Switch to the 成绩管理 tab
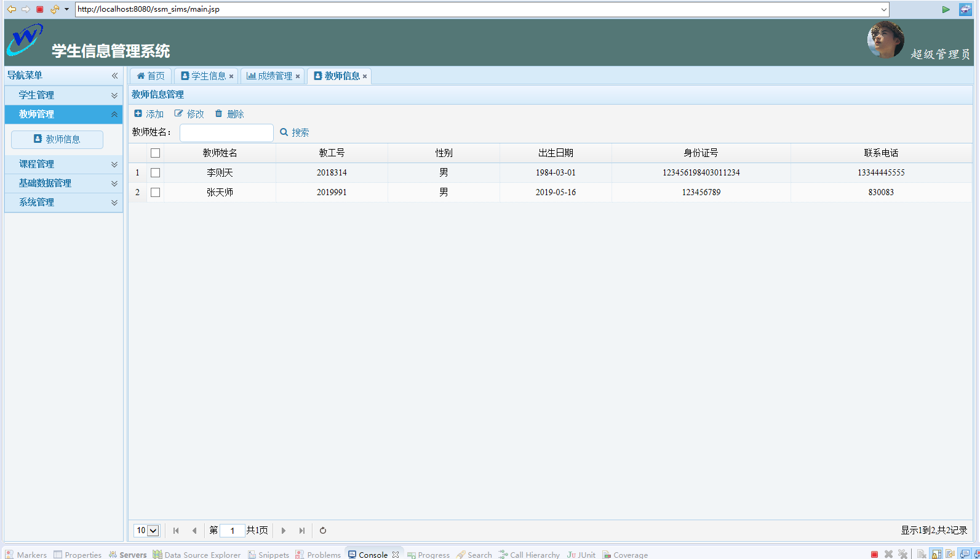 [269, 76]
